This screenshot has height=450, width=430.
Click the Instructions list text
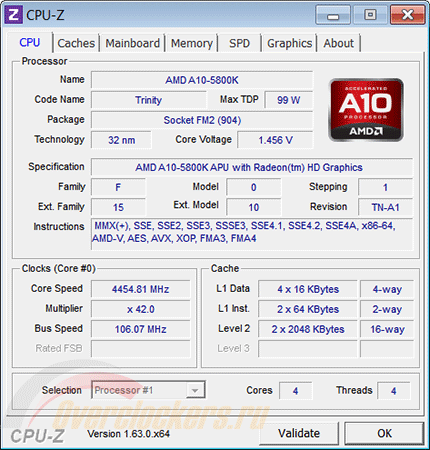point(252,234)
